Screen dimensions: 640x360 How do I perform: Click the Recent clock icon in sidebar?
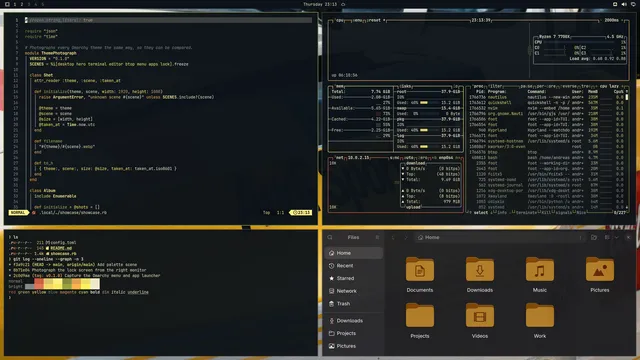click(331, 266)
